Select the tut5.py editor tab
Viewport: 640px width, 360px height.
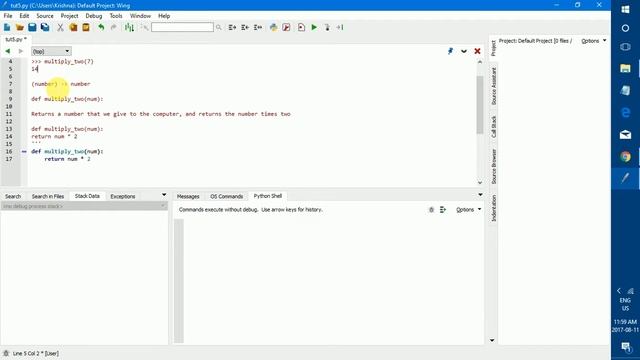tap(16, 39)
